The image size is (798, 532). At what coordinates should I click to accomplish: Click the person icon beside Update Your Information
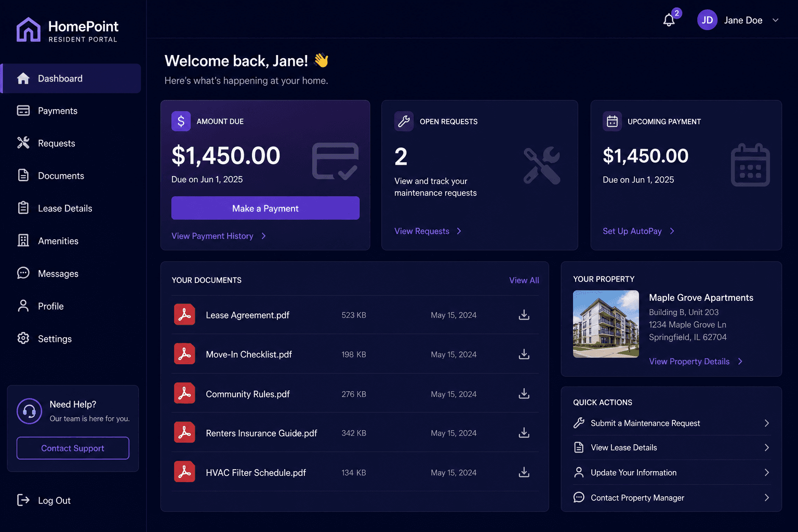coord(579,472)
